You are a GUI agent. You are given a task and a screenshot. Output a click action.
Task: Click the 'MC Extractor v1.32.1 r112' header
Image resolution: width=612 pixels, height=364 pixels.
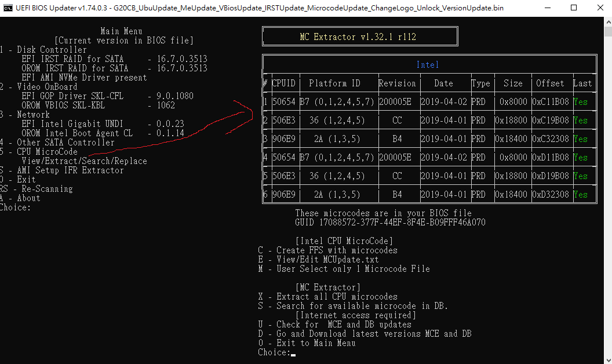click(358, 37)
